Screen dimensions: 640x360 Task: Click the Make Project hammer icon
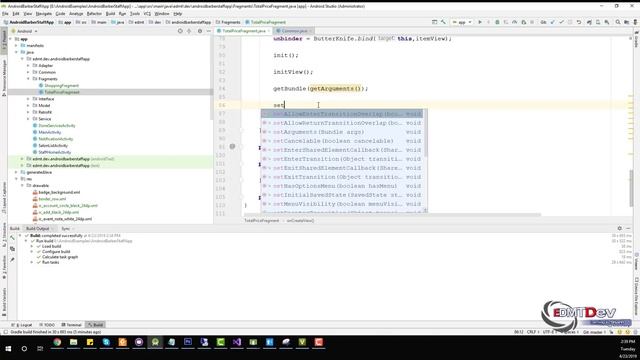coord(443,22)
